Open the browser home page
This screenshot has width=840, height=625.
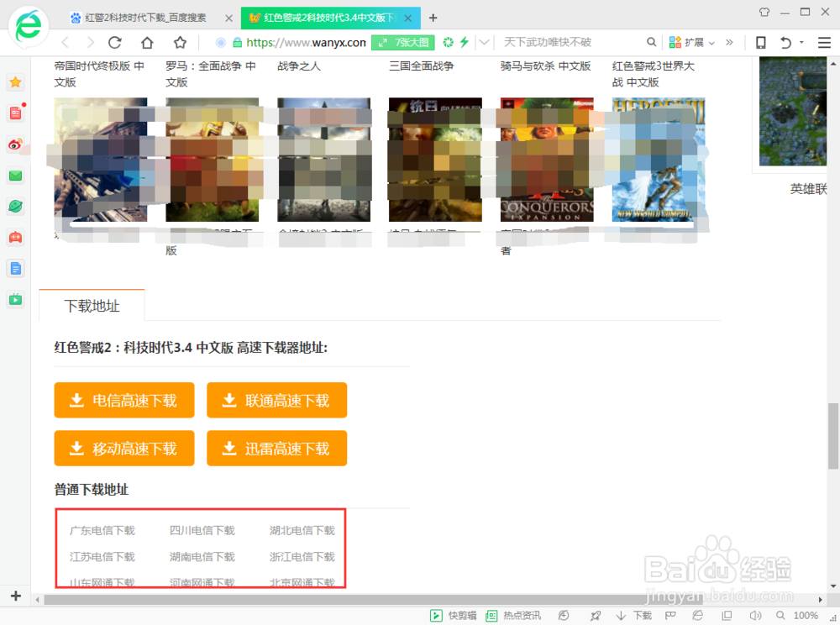tap(147, 42)
